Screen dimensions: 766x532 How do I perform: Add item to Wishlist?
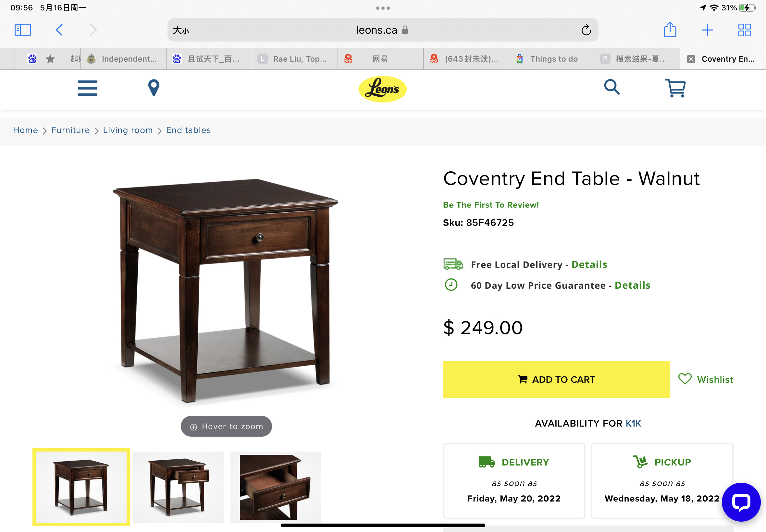706,379
